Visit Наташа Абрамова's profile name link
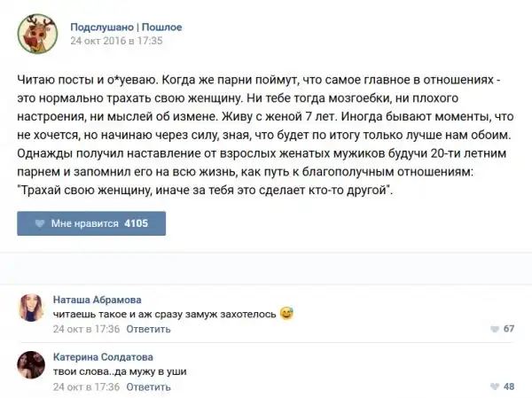 [x=97, y=299]
